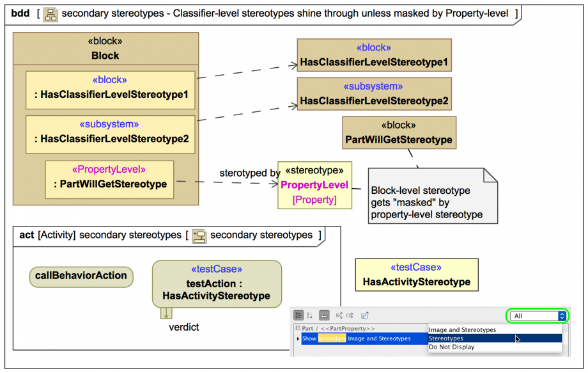Click the note about block-level stereotype masking
The height and width of the screenshot is (373, 588).
click(x=433, y=196)
